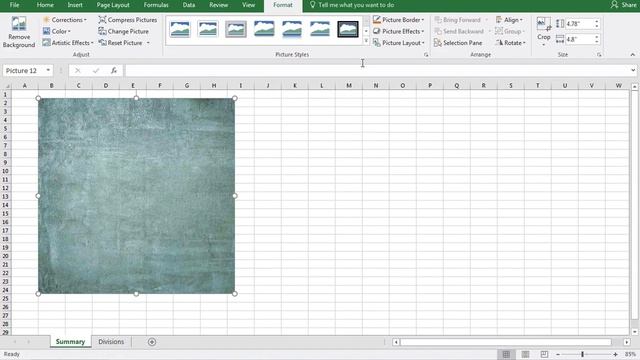640x360 pixels.
Task: Switch to the View tab
Action: click(x=248, y=5)
